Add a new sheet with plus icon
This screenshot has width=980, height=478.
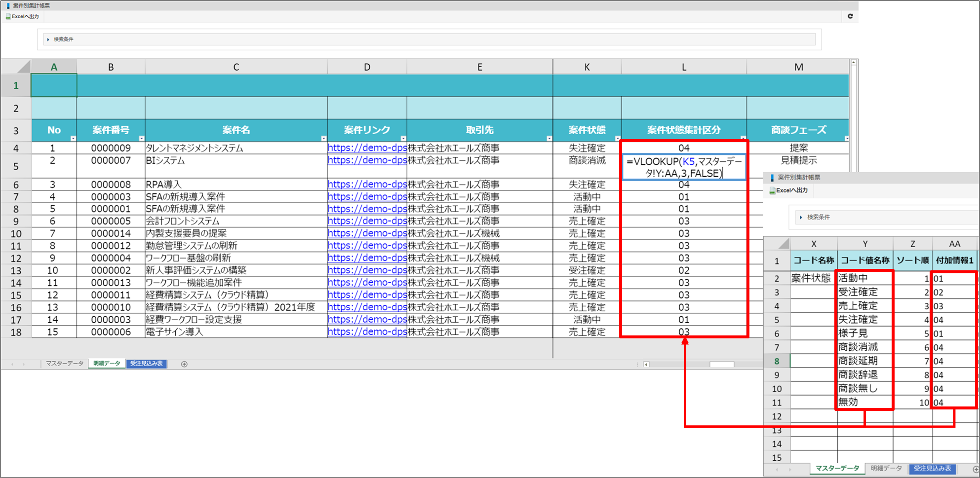tap(184, 364)
